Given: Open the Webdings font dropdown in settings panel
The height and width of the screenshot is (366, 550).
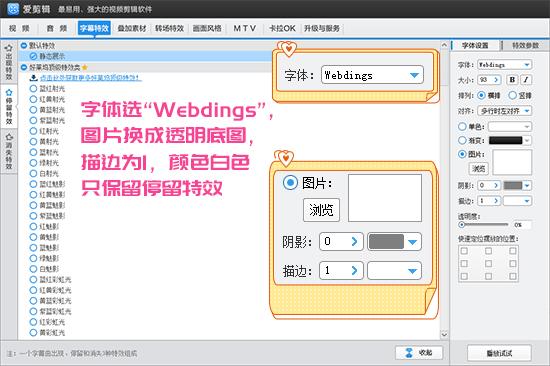Looking at the screenshot, I should pyautogui.click(x=505, y=65).
